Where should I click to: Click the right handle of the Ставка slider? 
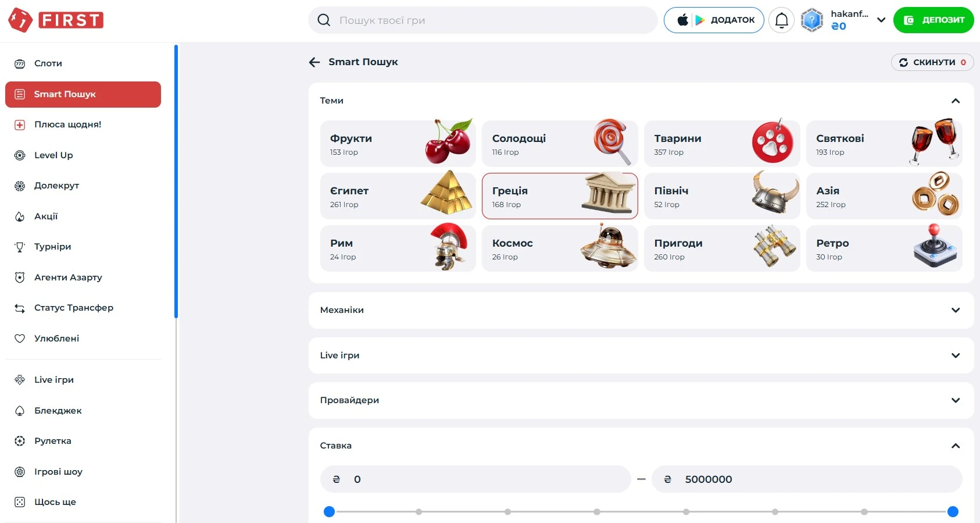953,512
